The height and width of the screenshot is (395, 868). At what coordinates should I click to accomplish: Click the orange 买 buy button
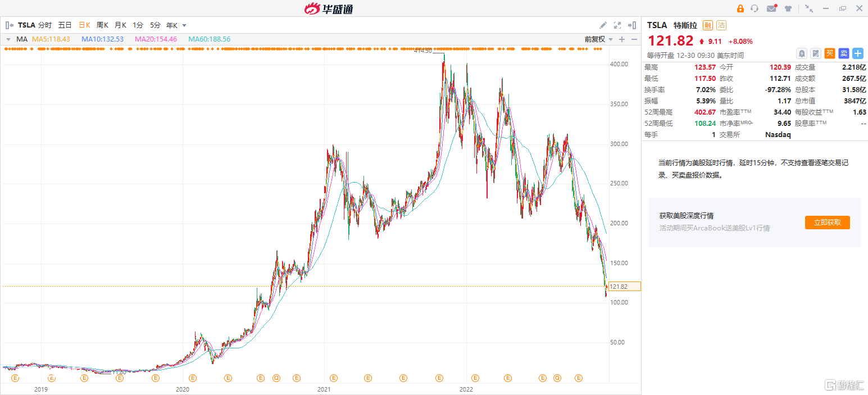[830, 53]
